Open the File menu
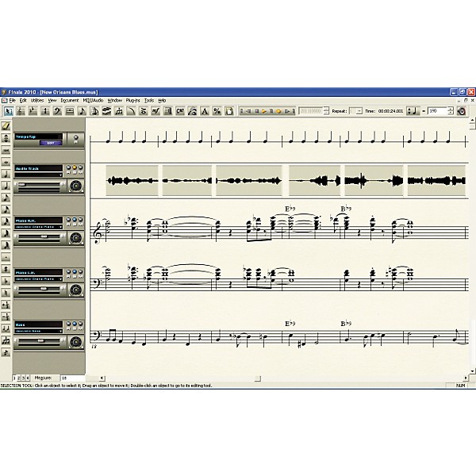The height and width of the screenshot is (476, 476). click(12, 101)
